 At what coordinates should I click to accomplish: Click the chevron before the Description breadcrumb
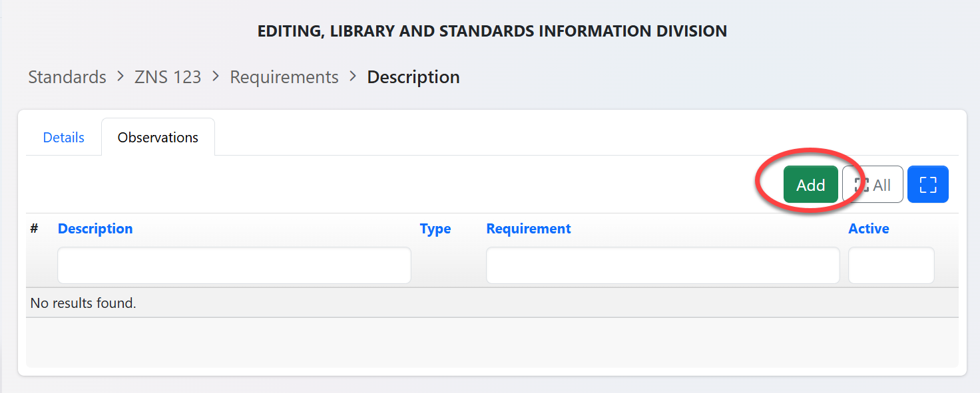click(353, 76)
